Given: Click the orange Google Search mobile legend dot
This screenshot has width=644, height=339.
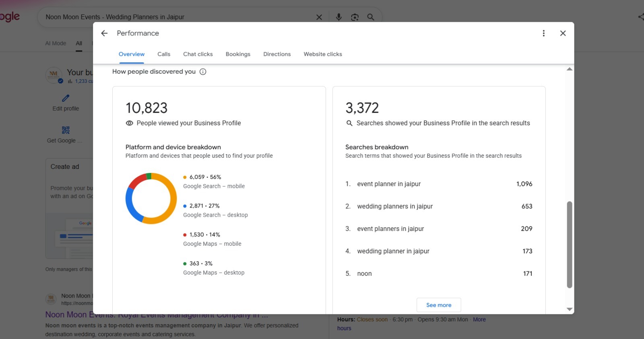Looking at the screenshot, I should [185, 177].
